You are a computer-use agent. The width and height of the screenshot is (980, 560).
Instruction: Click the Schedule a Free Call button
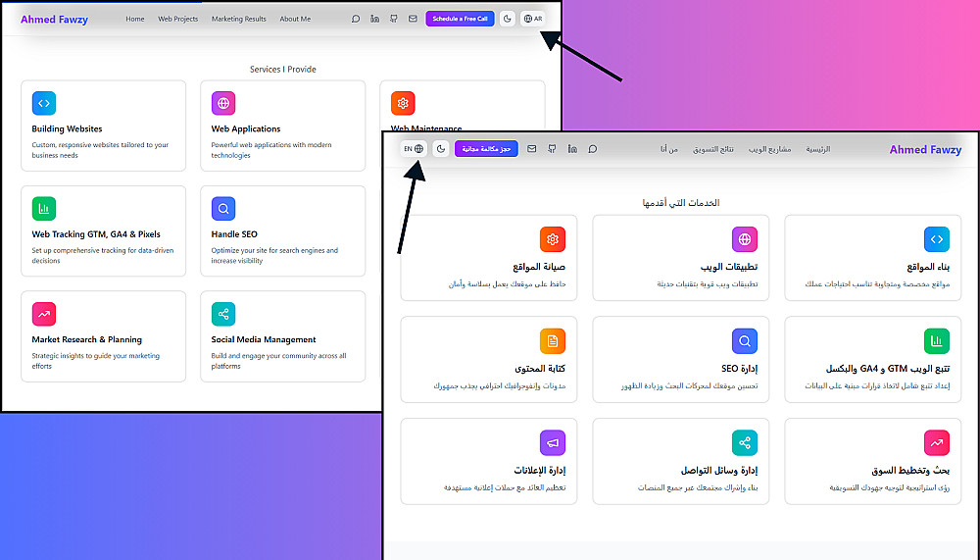[460, 19]
